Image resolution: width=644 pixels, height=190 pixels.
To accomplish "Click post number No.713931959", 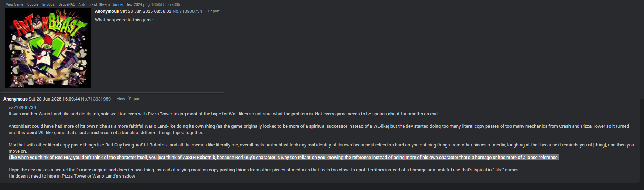I will pos(96,99).
